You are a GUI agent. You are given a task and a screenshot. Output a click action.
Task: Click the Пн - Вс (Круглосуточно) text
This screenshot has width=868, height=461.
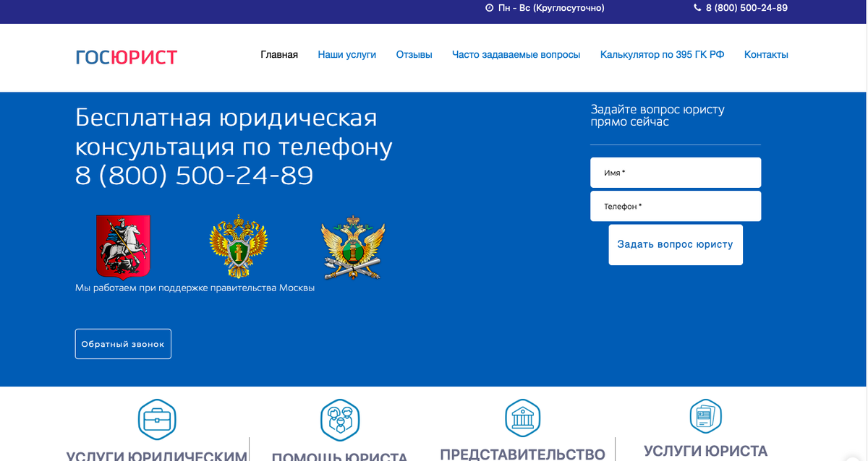[551, 8]
